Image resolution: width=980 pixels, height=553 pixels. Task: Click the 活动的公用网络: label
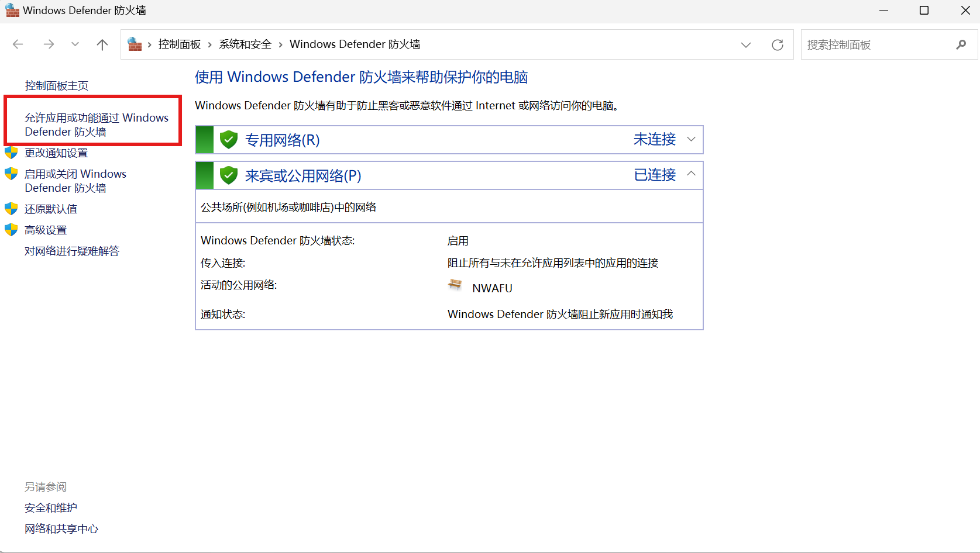click(239, 285)
